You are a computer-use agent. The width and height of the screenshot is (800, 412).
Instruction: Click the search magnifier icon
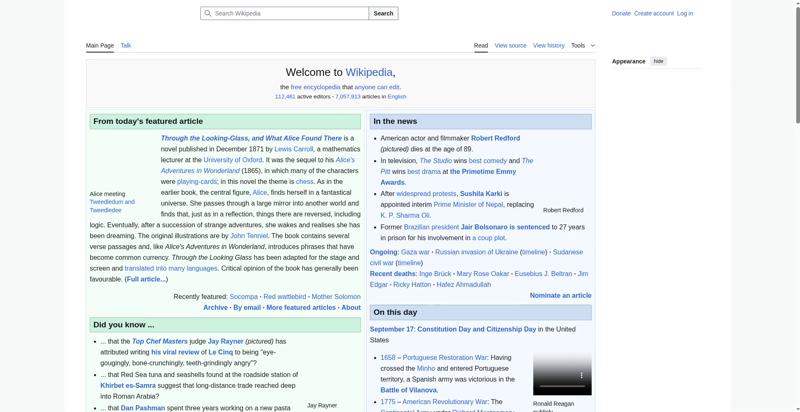click(208, 13)
